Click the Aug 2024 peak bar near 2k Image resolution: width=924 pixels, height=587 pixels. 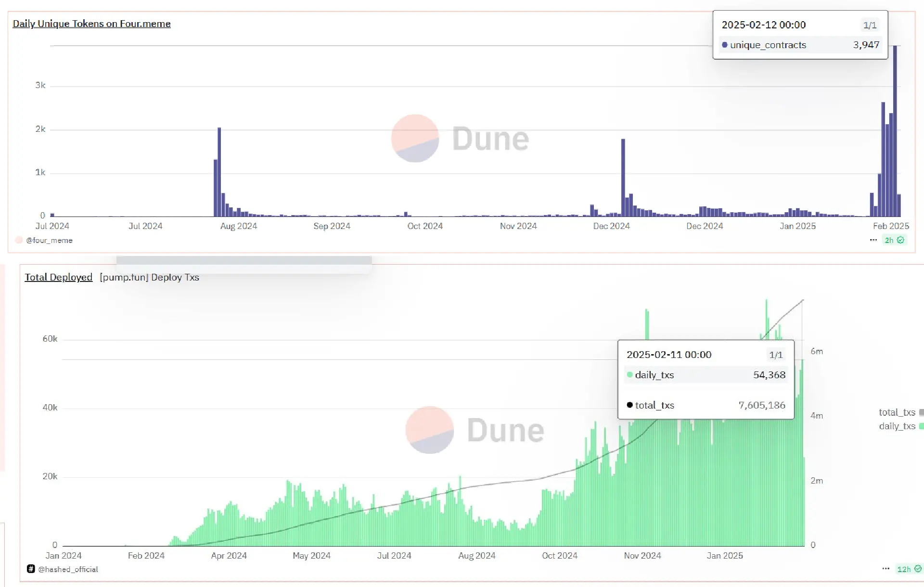click(219, 172)
